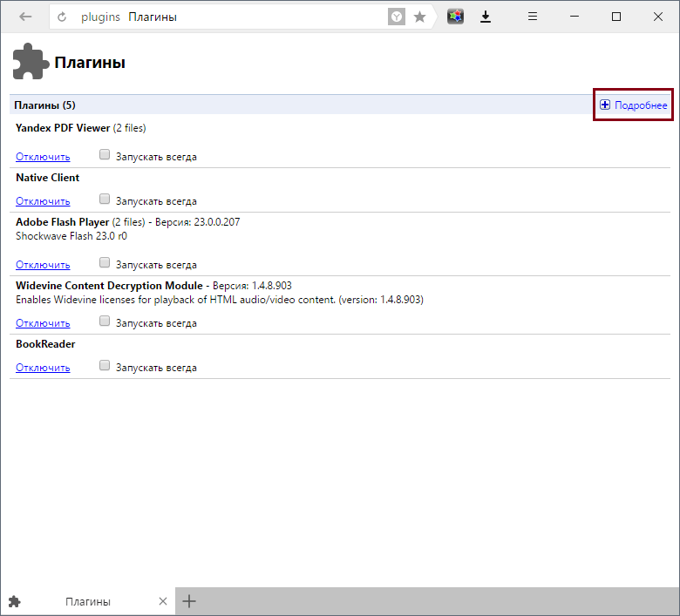
Task: Click the puzzle favicon on the tab
Action: (14, 601)
